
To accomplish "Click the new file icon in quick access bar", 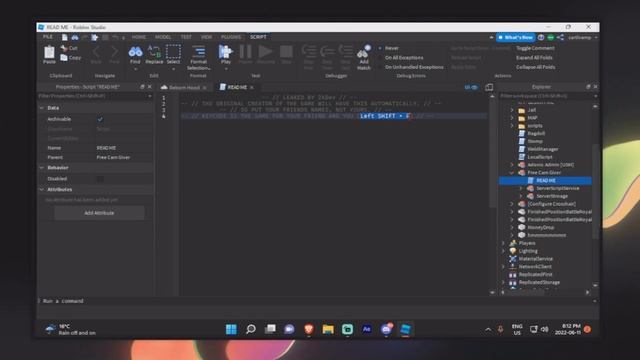I will click(64, 37).
